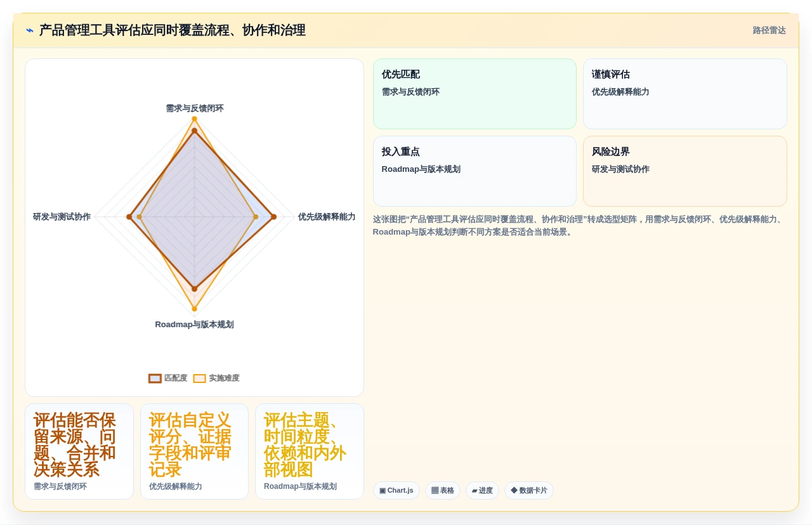Screen dimensions: 812x525
Task: Click the 进度 tag
Action: click(482, 491)
